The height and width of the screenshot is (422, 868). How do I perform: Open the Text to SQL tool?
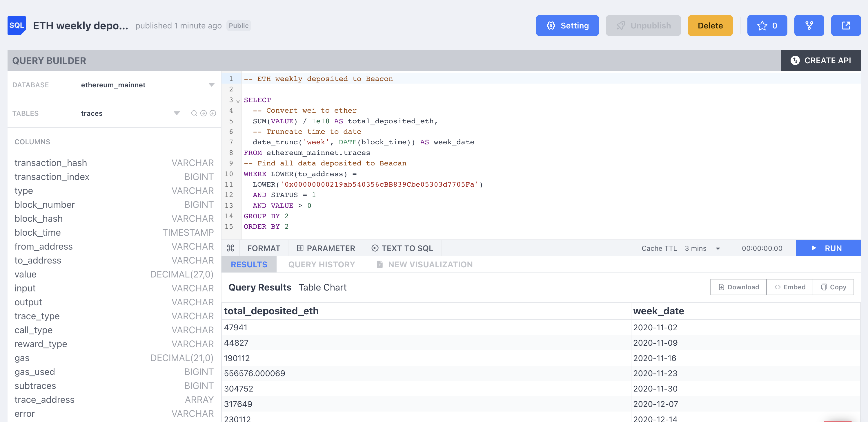coord(402,248)
